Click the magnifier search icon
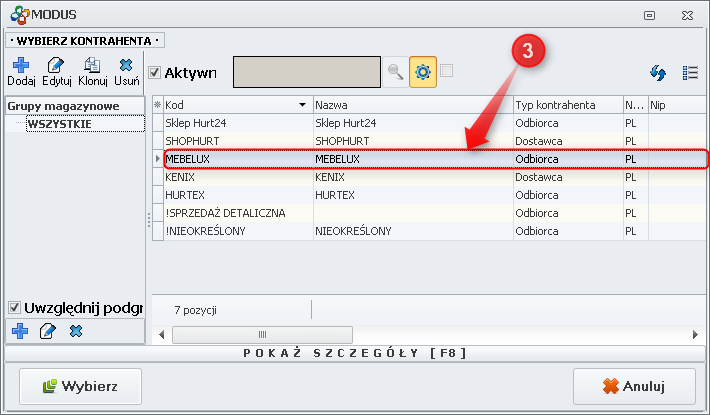710x415 pixels. pos(395,72)
